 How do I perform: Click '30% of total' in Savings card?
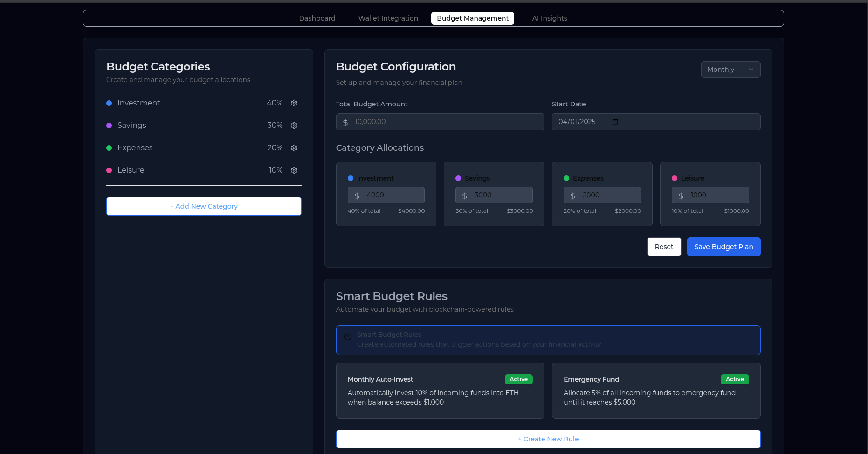click(472, 211)
